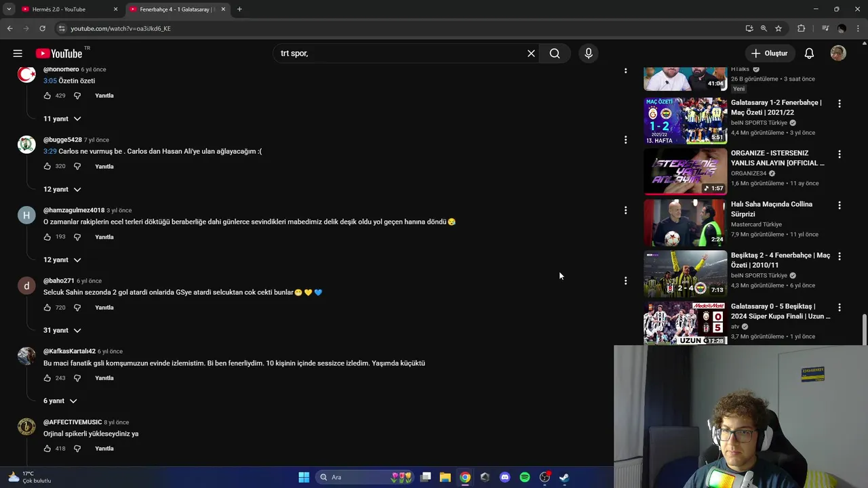
Task: Like the comment by @bugge5428
Action: click(x=47, y=166)
